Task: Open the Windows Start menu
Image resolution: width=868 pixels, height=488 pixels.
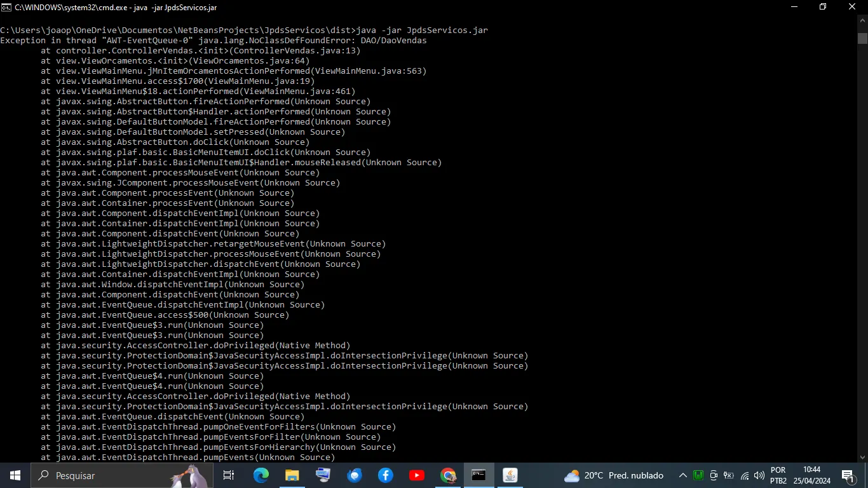Action: tap(15, 475)
